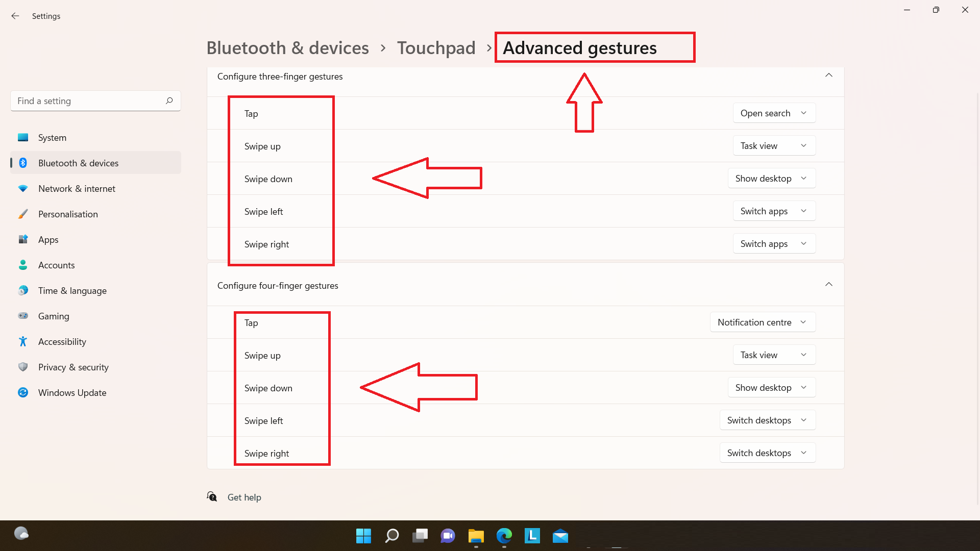This screenshot has height=551, width=980.
Task: Open the four-finger Swipe left dropdown (Switch desktops)
Action: [x=767, y=420]
